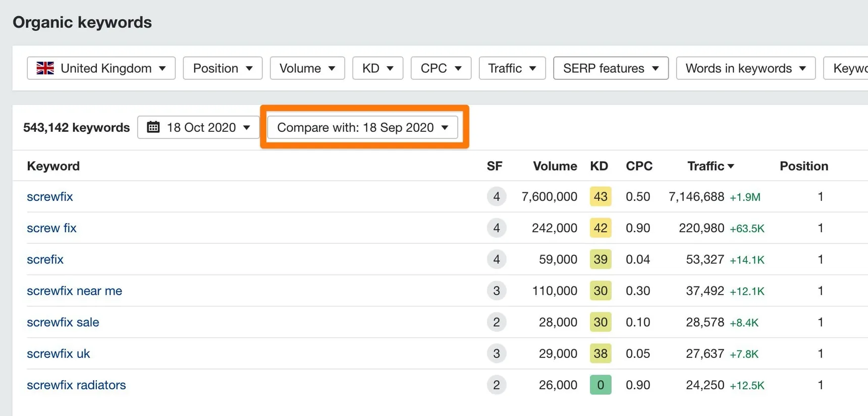Screen dimensions: 868x416
Task: Open the 18 Oct 2020 date picker
Action: (198, 127)
